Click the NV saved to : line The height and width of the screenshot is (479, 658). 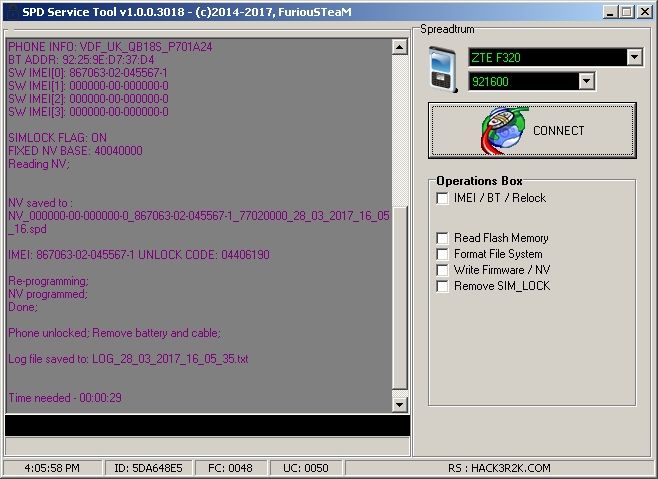pyautogui.click(x=40, y=203)
